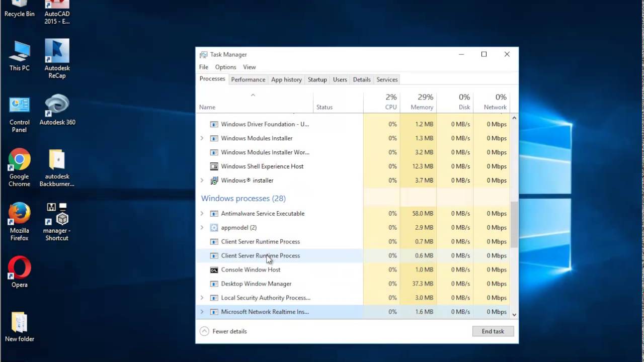Open the File menu

(x=204, y=67)
